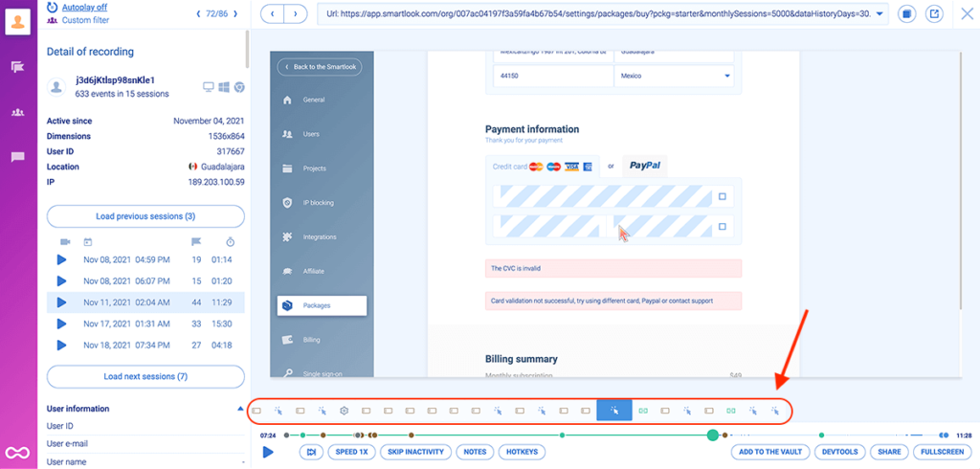The width and height of the screenshot is (980, 469).
Task: Toggle the Autoplay off link
Action: click(83, 8)
